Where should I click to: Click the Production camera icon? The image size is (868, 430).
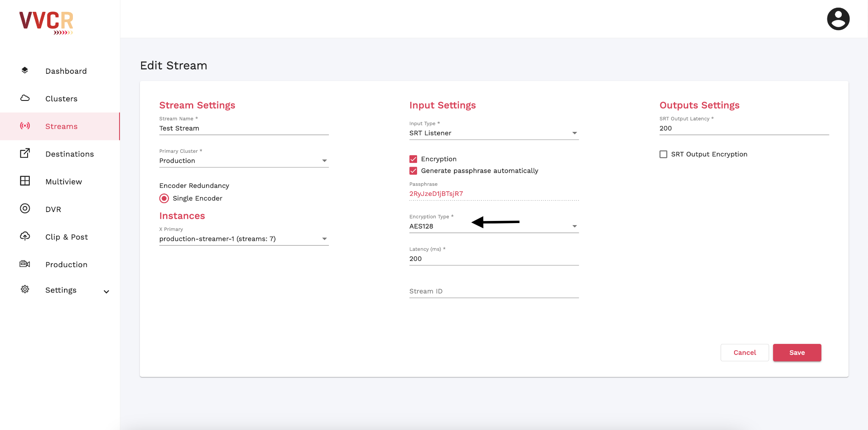25,264
